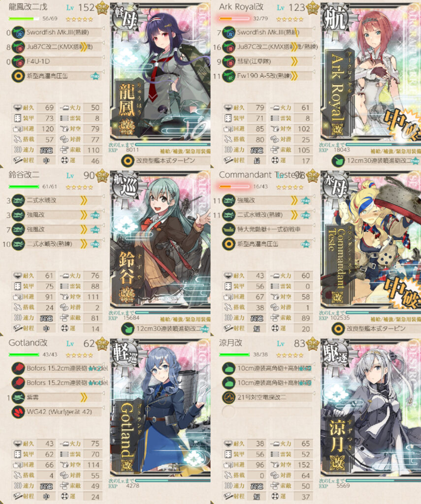The height and width of the screenshot is (504, 421).
Task: Click Commandant Teste's orange HP bar
Action: pyautogui.click(x=234, y=187)
